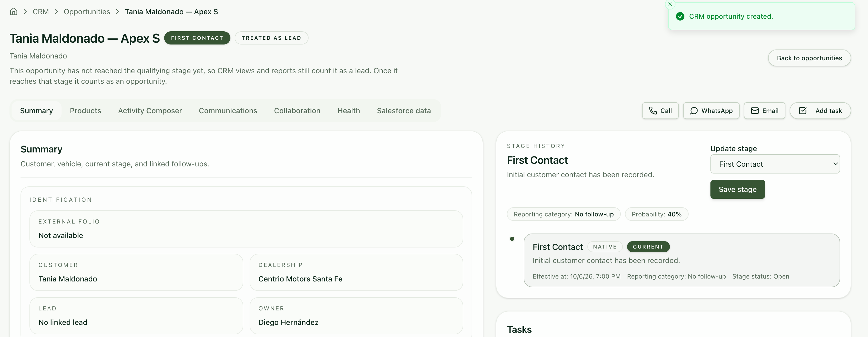
Task: Open the Health tab
Action: click(x=349, y=111)
